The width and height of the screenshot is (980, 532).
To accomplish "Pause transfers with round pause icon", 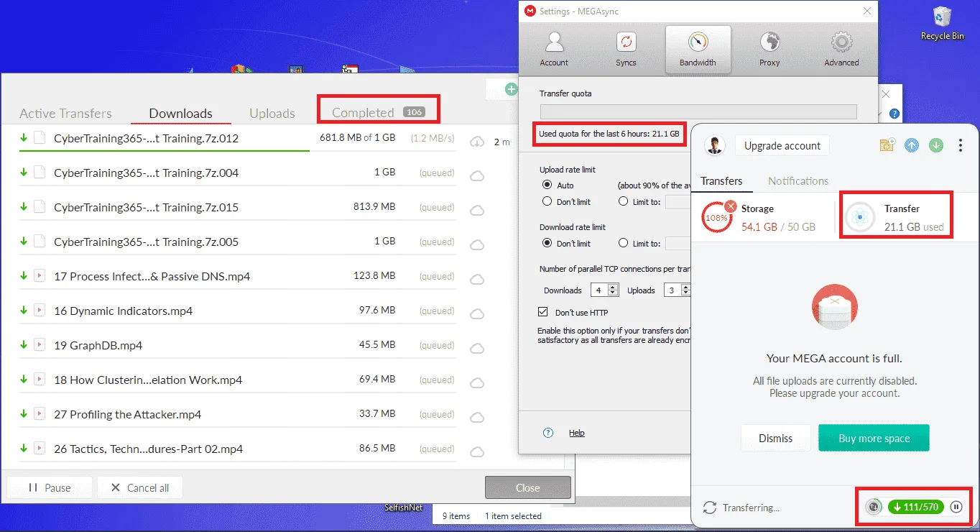I will pyautogui.click(x=956, y=507).
